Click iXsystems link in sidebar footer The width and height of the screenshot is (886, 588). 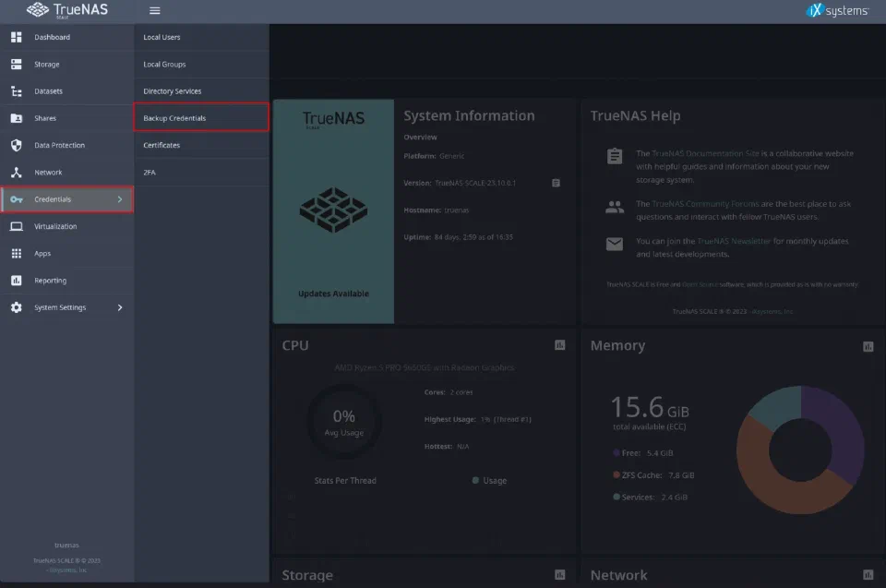[66, 570]
